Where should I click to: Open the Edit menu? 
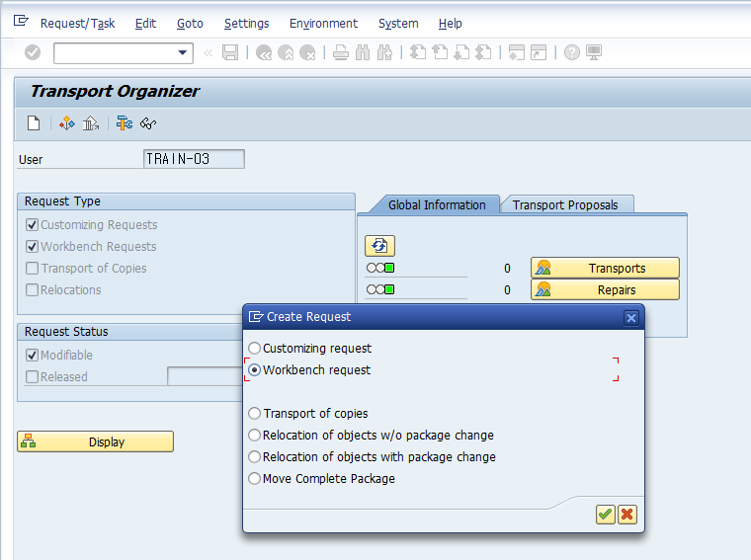[x=145, y=24]
